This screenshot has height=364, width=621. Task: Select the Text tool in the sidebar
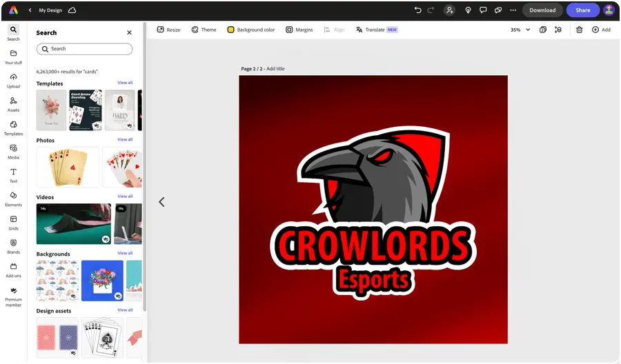click(x=14, y=176)
